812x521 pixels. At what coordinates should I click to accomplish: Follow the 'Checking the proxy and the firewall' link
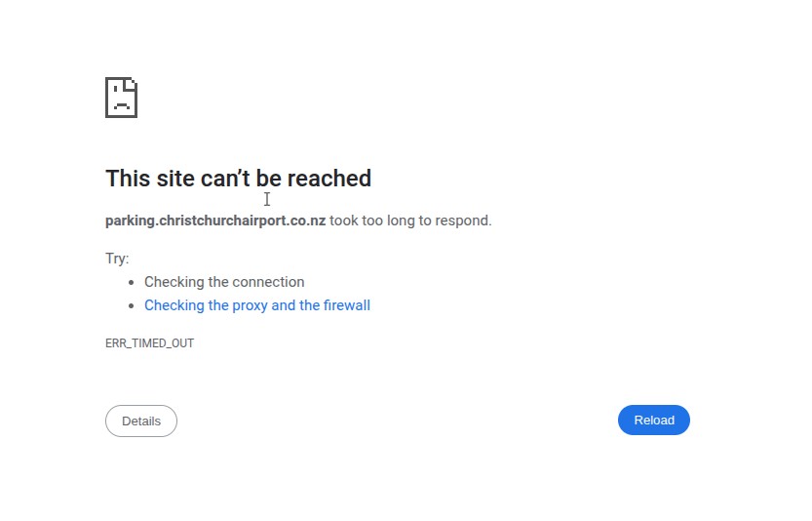coord(257,305)
